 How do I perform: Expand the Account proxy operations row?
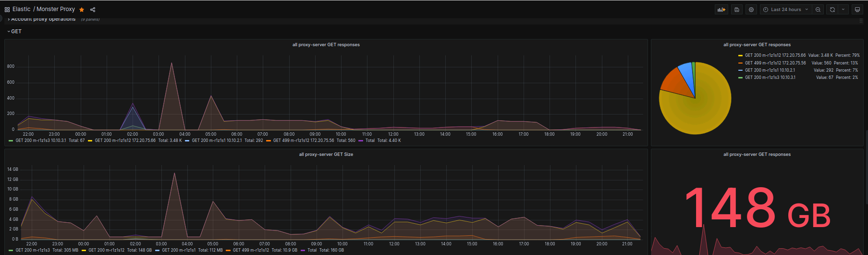tap(42, 19)
